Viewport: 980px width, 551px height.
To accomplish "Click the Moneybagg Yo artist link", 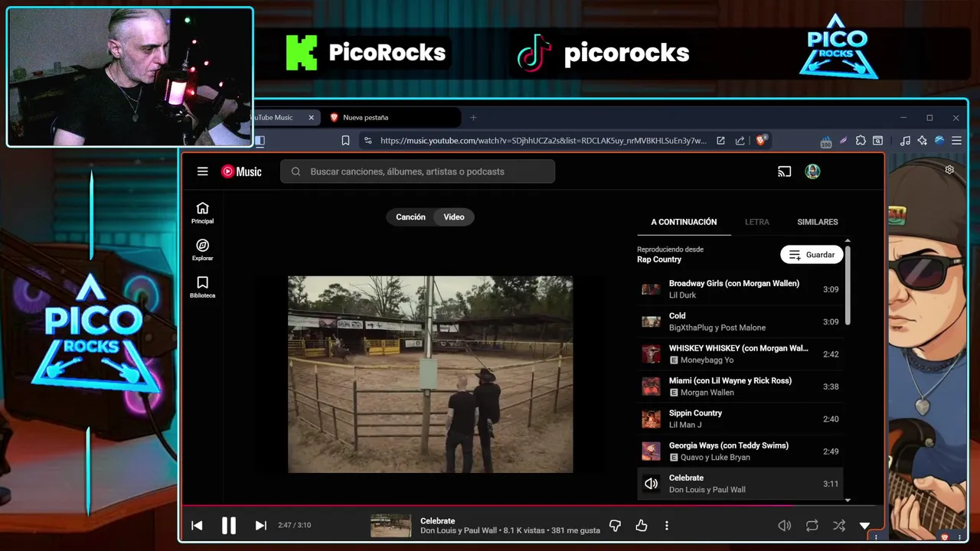I will [x=707, y=360].
